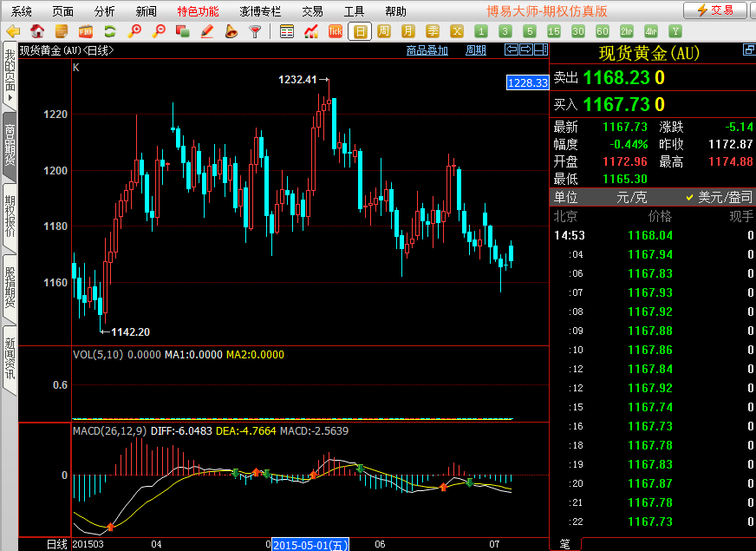Open the Tick chart icon
The width and height of the screenshot is (756, 551).
coord(336,31)
